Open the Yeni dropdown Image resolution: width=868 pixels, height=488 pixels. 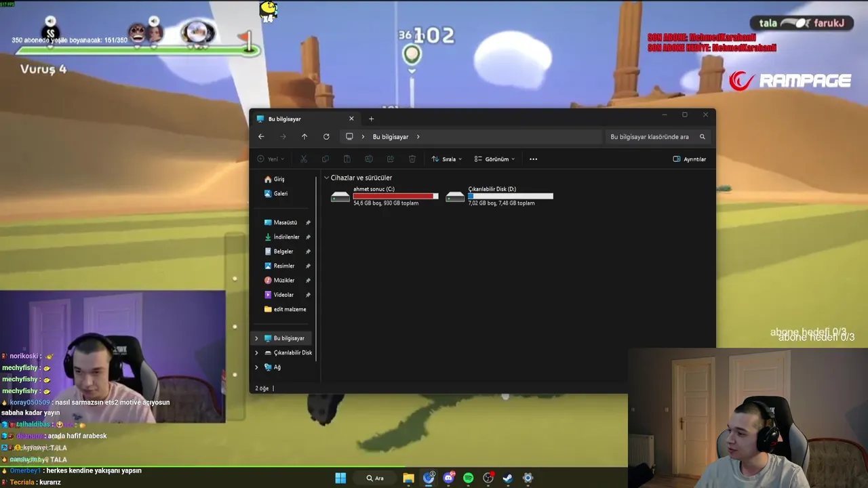pyautogui.click(x=271, y=159)
